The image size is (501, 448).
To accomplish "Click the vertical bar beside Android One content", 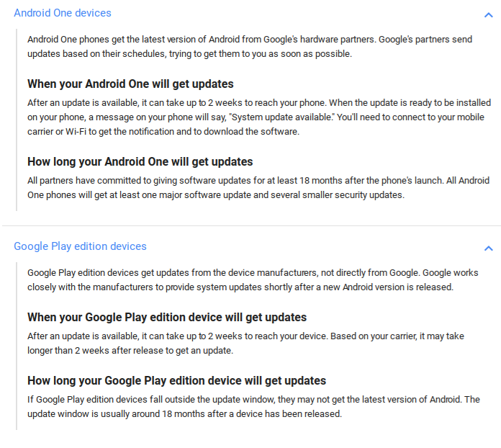I will (16, 120).
